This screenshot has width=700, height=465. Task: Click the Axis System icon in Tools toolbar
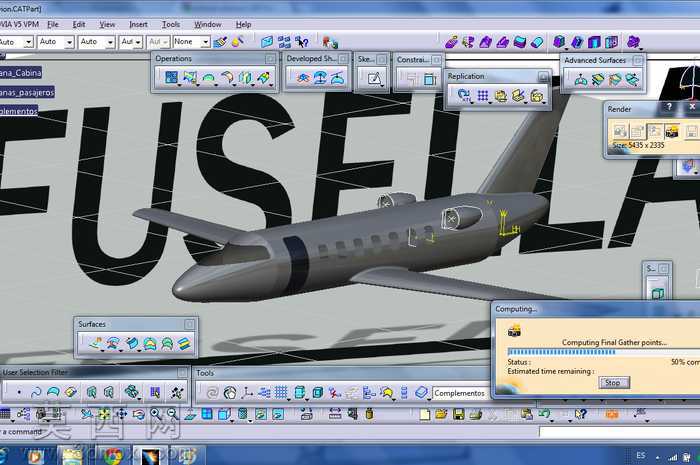tap(247, 393)
